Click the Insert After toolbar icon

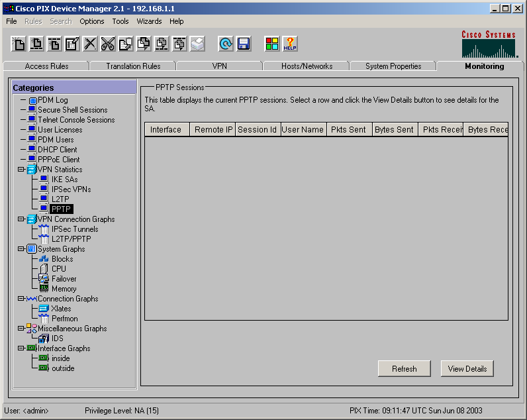[54, 44]
